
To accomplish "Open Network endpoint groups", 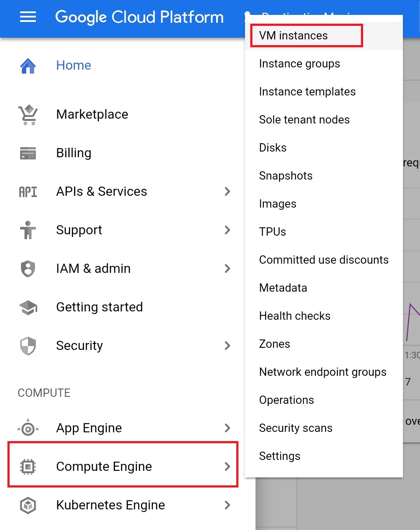I will (323, 372).
